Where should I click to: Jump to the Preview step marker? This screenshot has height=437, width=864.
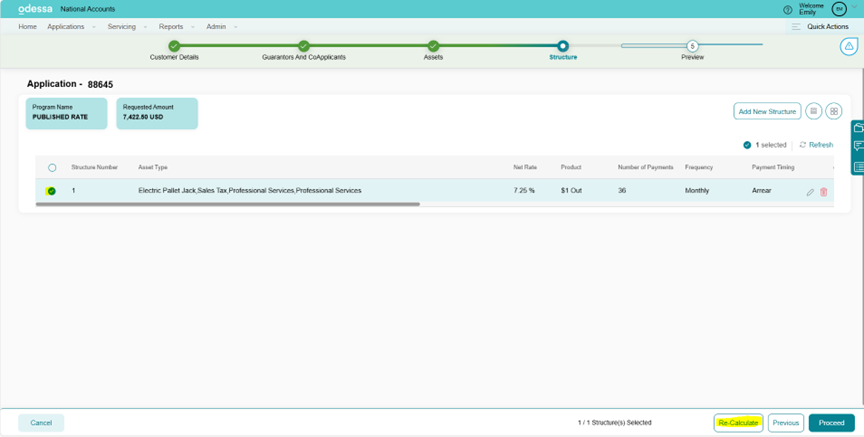(692, 46)
